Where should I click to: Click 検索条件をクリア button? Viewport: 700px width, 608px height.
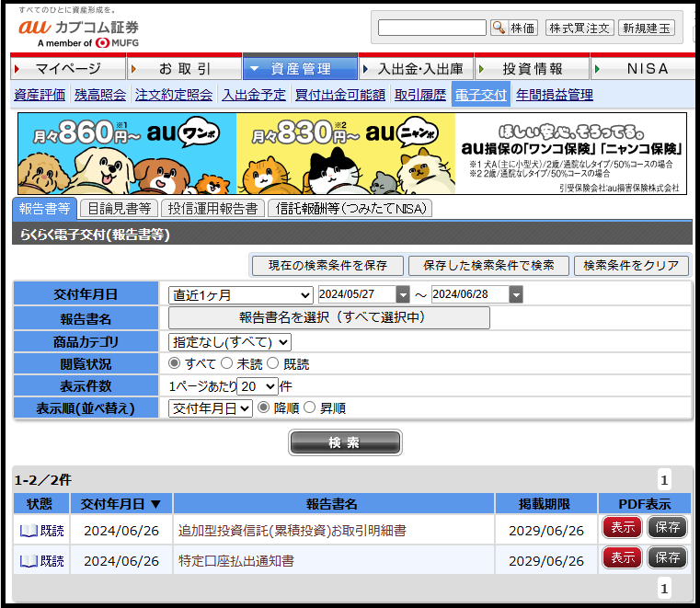point(631,266)
